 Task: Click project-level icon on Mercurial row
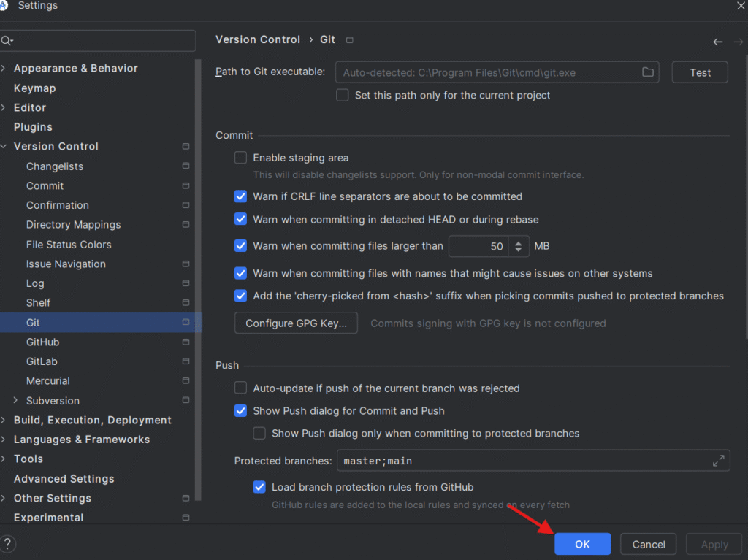[x=186, y=381]
